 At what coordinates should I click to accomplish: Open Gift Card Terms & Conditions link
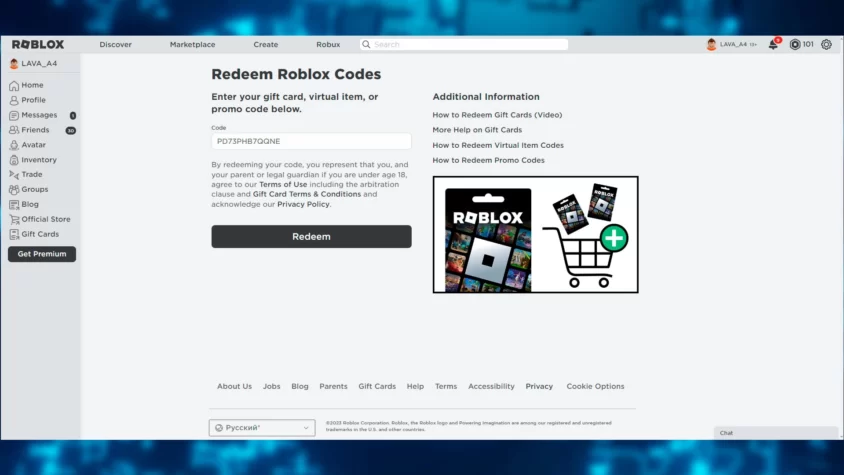pos(307,194)
